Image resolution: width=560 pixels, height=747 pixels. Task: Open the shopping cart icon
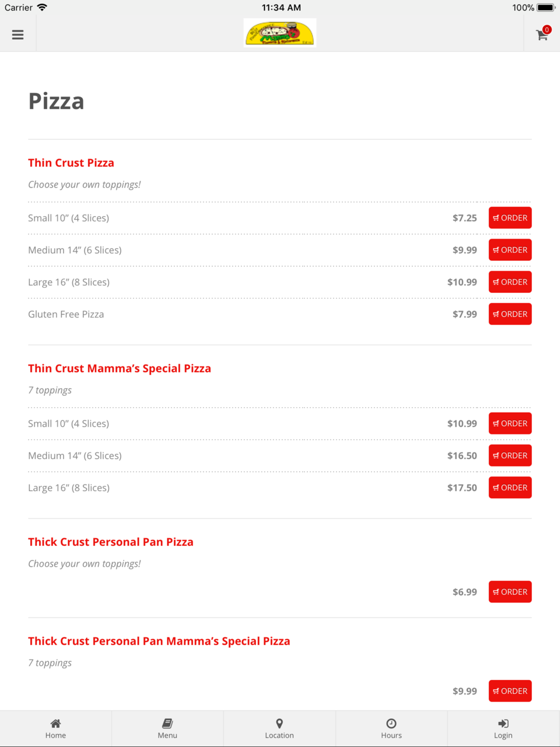click(542, 34)
